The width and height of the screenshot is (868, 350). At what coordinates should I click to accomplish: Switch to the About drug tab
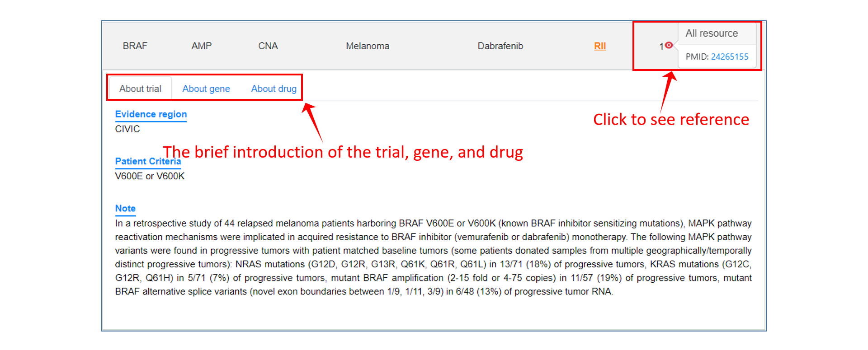(x=274, y=89)
